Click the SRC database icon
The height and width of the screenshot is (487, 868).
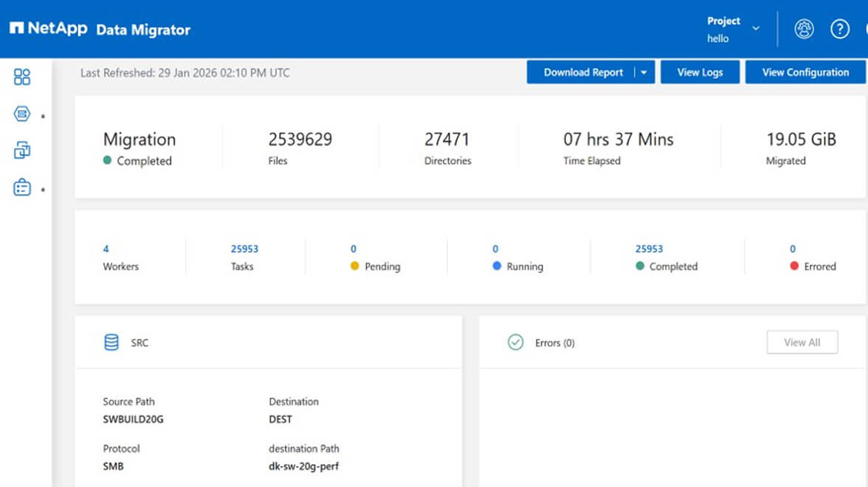coord(112,342)
